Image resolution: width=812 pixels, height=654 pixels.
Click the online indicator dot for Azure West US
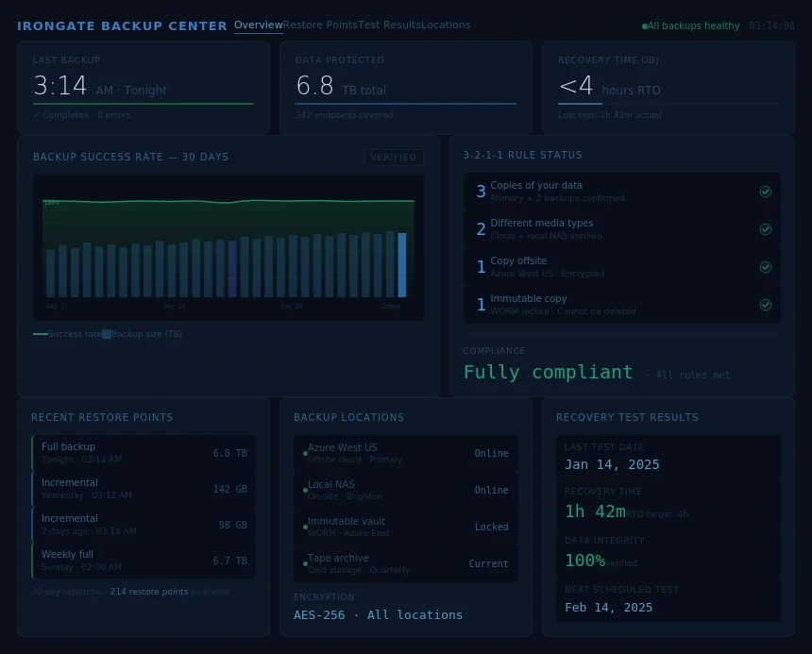point(305,453)
